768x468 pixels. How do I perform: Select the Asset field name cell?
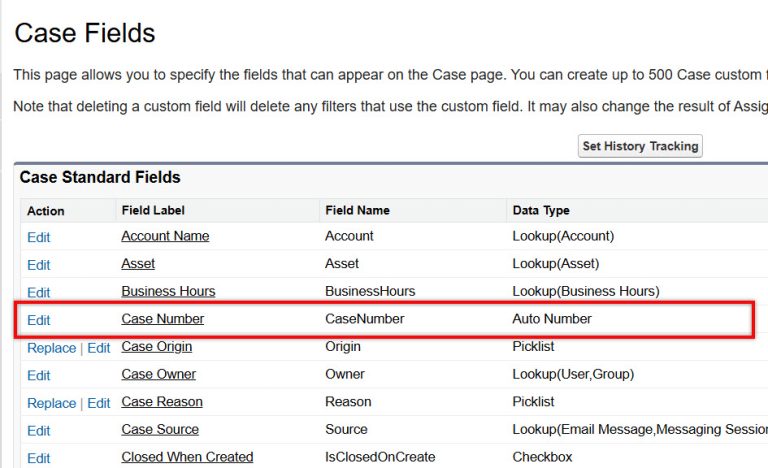[342, 264]
